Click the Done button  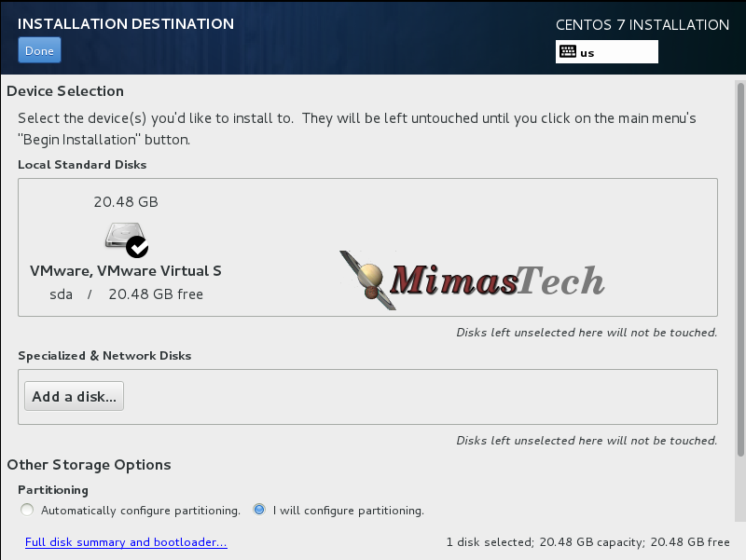pos(39,50)
